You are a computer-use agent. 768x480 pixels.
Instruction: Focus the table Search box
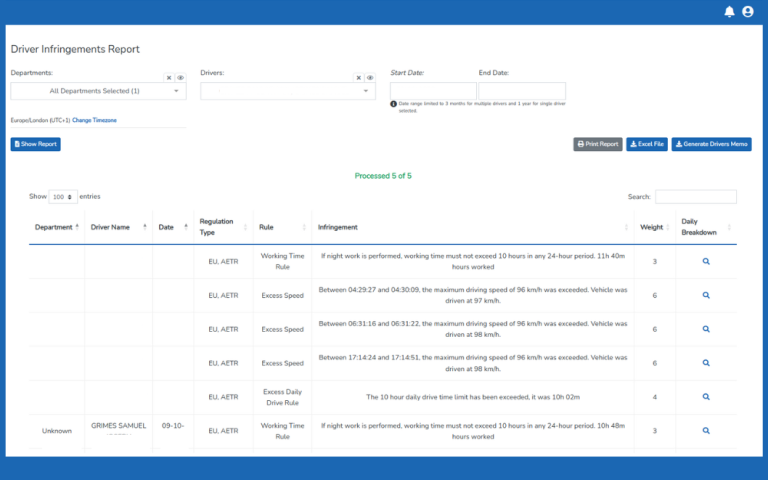(695, 197)
